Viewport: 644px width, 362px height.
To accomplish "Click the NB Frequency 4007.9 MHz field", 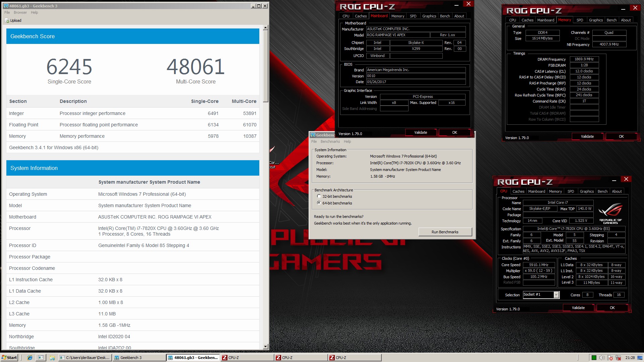I will click(609, 44).
